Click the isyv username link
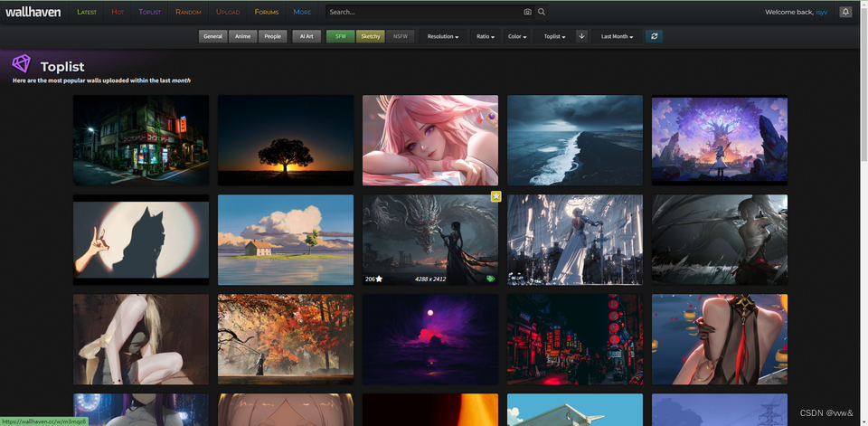Screen dimensions: 868x426 (822, 12)
